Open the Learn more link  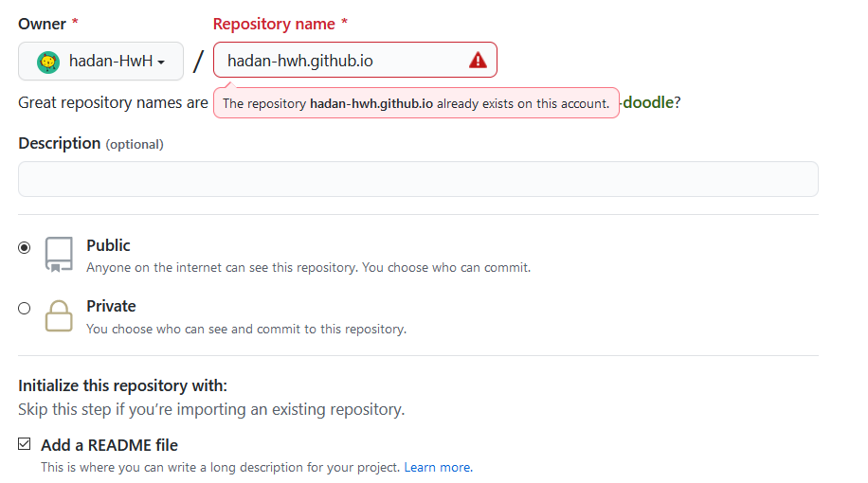pos(438,467)
